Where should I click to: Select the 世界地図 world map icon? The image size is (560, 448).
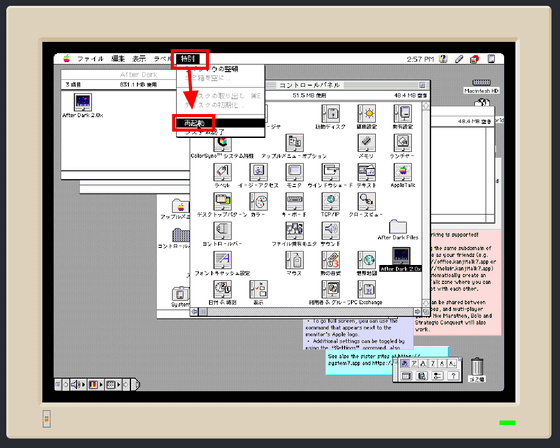click(x=366, y=260)
